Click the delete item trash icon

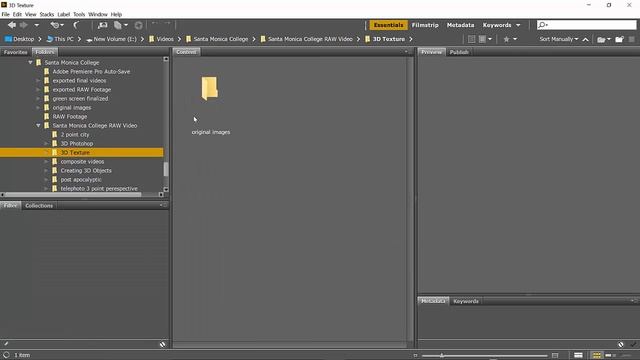(631, 39)
